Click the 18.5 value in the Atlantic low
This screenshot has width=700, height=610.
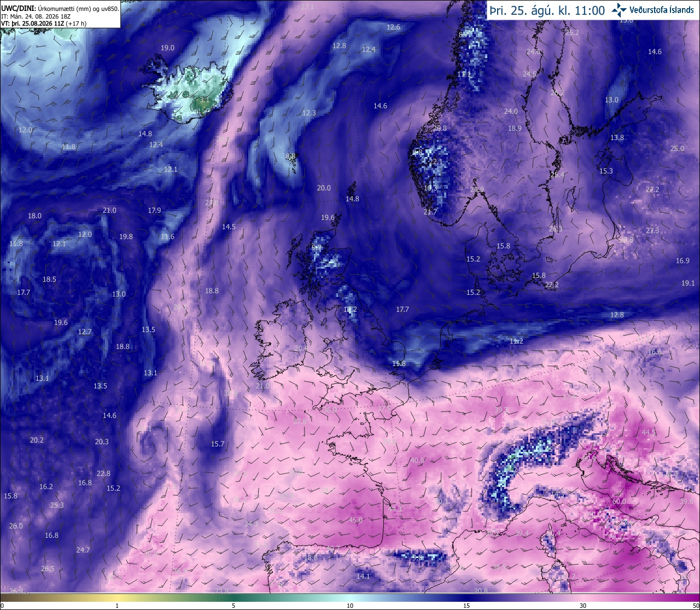[49, 279]
